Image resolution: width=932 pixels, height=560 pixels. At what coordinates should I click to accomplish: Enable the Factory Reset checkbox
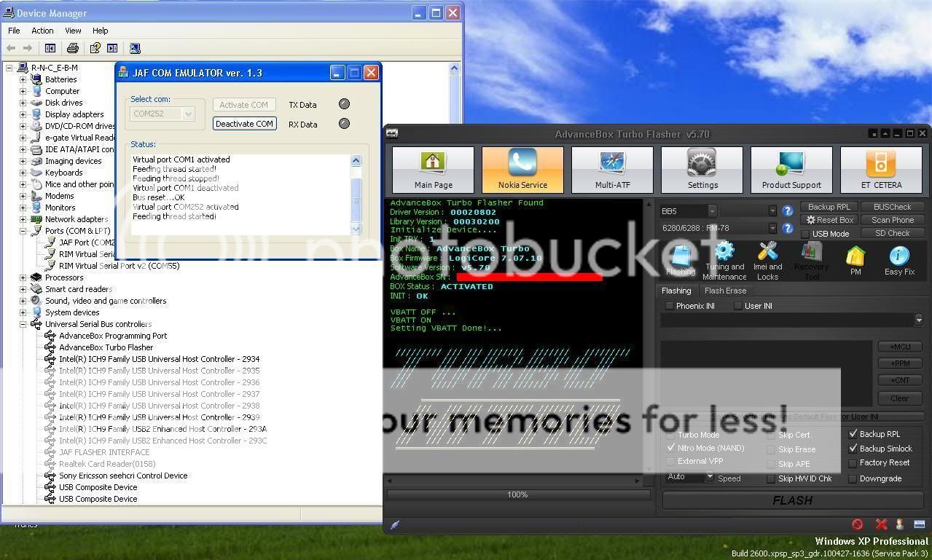click(x=853, y=463)
